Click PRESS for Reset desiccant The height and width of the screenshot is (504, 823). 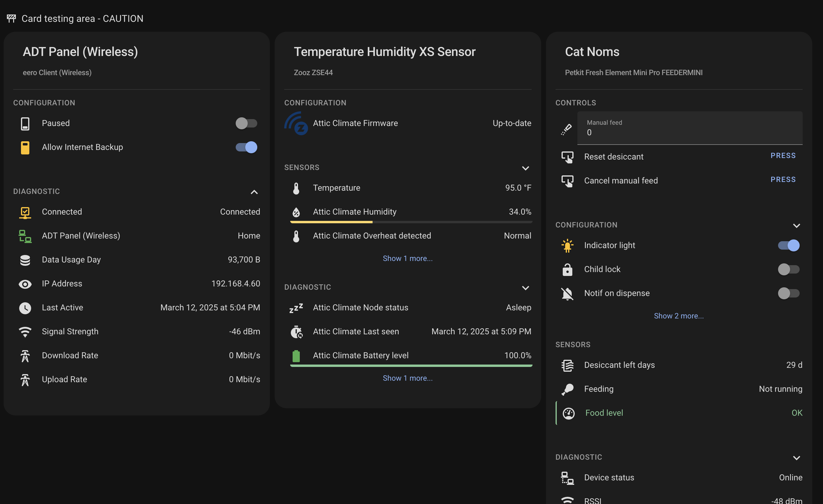783,156
